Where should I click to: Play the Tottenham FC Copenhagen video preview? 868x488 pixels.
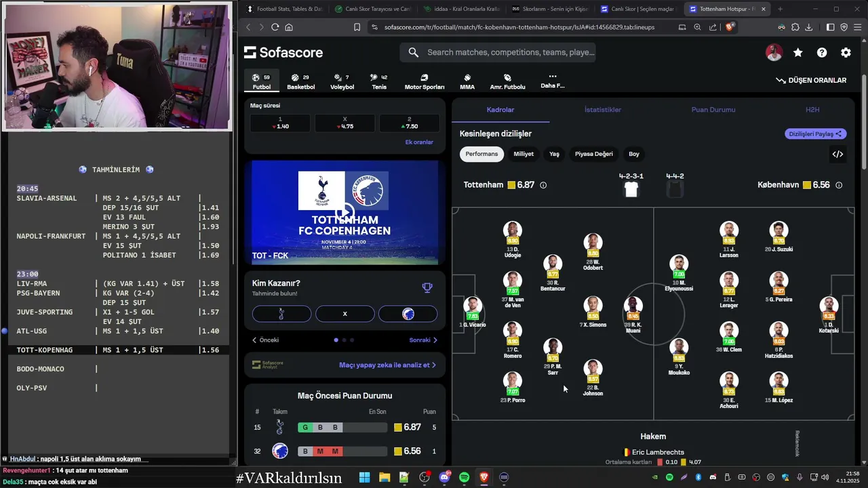coord(344,212)
